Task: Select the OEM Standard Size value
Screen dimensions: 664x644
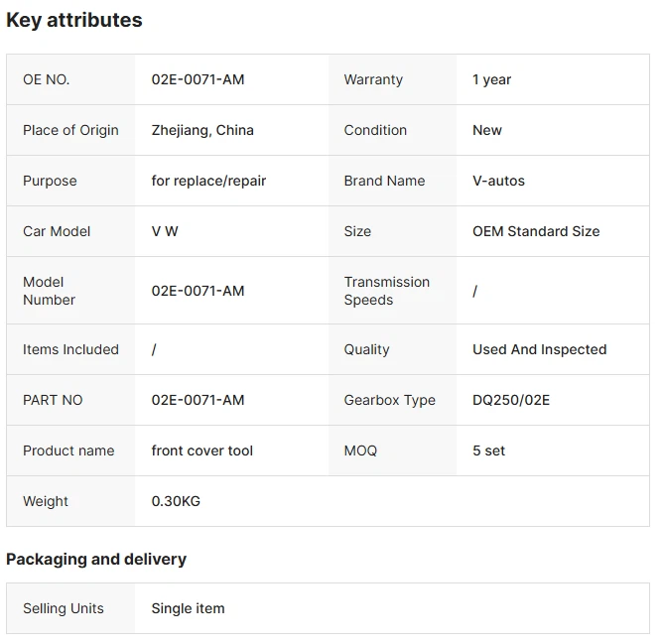Action: pyautogui.click(x=536, y=231)
